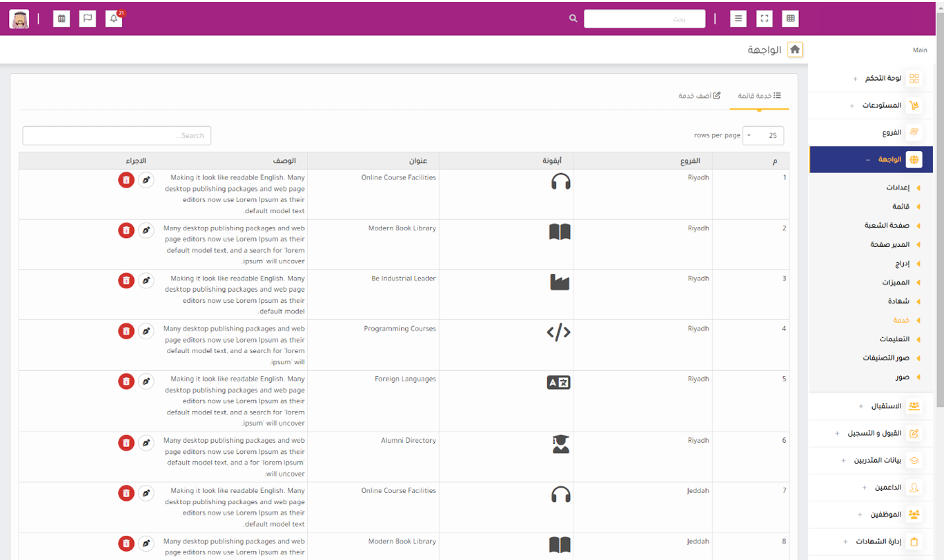Image resolution: width=944 pixels, height=560 pixels.
Task: Click the flag icon in header
Action: (88, 19)
